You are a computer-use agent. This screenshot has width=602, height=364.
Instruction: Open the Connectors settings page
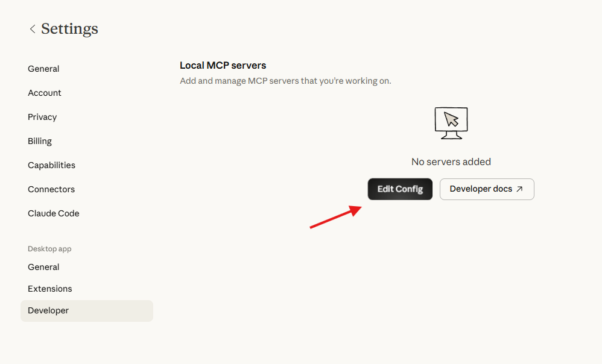pyautogui.click(x=51, y=189)
